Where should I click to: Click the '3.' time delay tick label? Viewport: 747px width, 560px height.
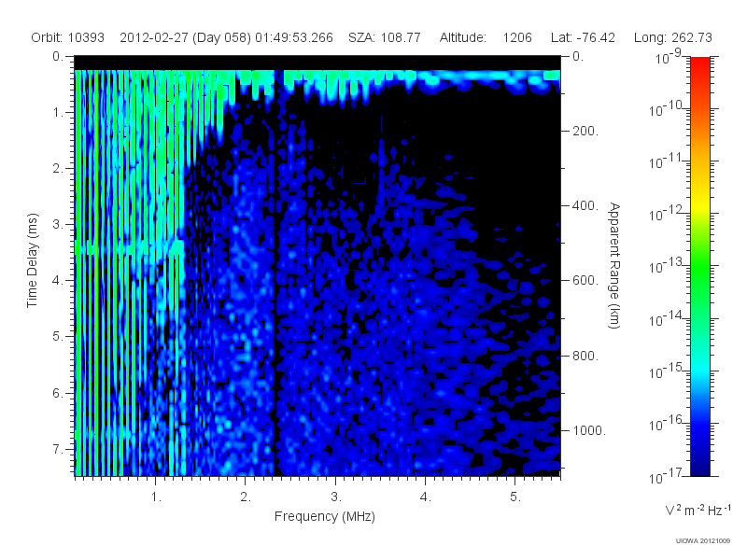tap(58, 224)
